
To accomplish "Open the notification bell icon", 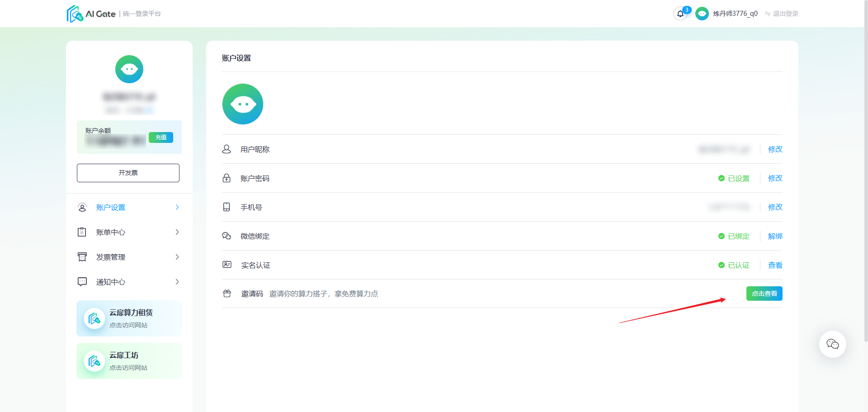I will pos(680,14).
